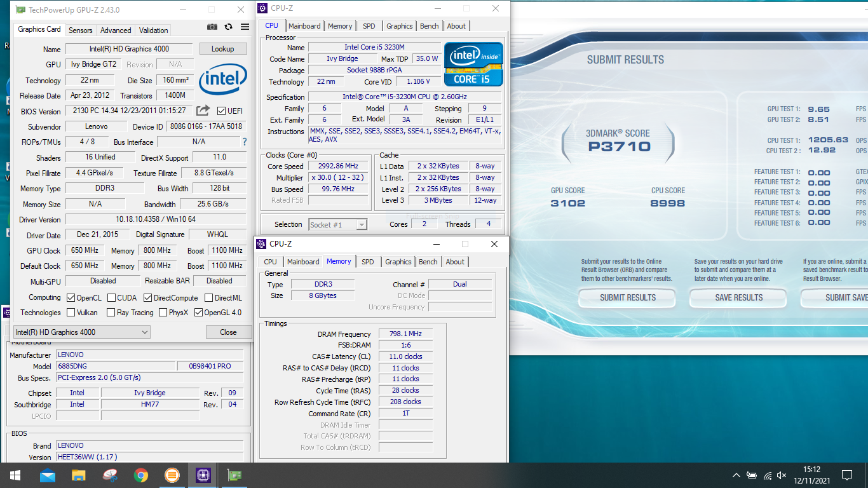Click the muted volume tray icon
The height and width of the screenshot is (488, 868).
(x=782, y=475)
